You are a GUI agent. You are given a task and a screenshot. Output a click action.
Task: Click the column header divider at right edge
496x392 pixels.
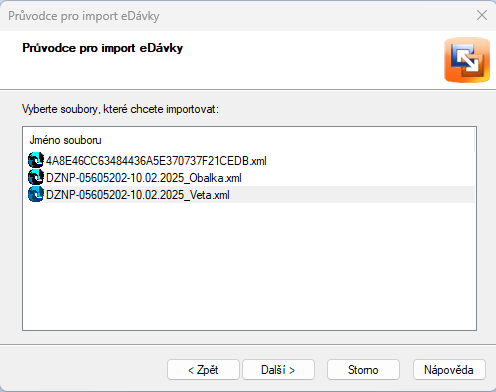pos(474,140)
